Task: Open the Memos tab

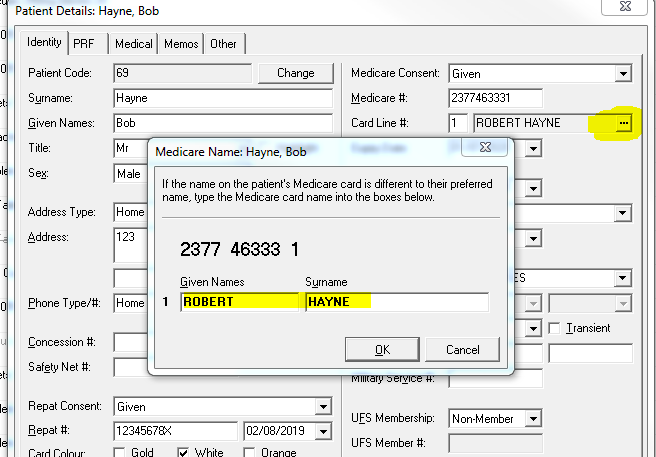Action: pyautogui.click(x=181, y=44)
